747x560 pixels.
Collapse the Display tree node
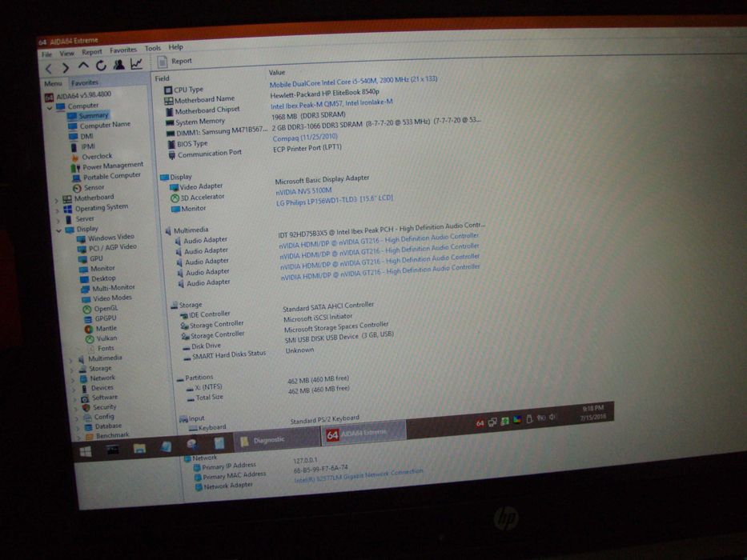coord(59,231)
